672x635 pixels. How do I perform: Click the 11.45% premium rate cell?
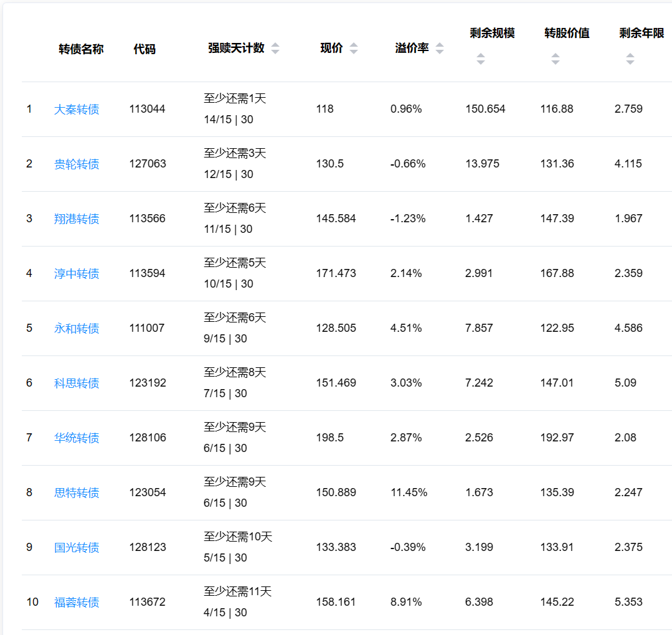point(409,492)
